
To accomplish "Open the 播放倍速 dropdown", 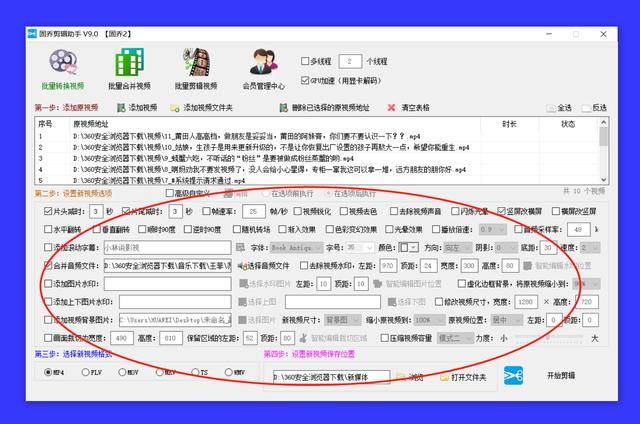I will tap(493, 229).
